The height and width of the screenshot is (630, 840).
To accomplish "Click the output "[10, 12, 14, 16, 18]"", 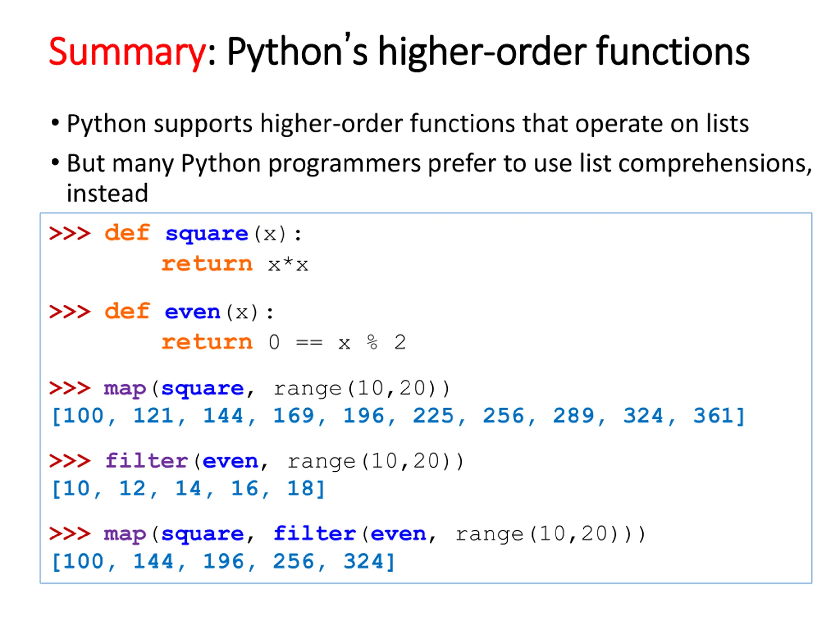I will coord(188,489).
